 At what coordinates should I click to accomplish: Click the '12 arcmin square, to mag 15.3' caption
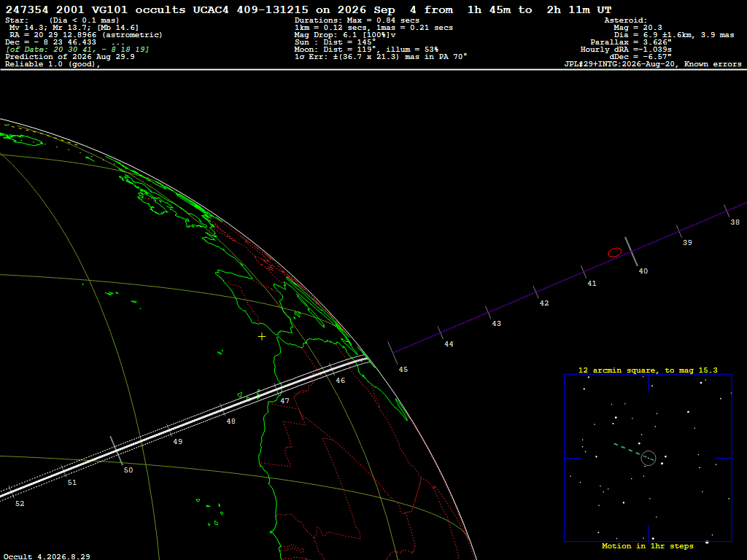point(648,370)
